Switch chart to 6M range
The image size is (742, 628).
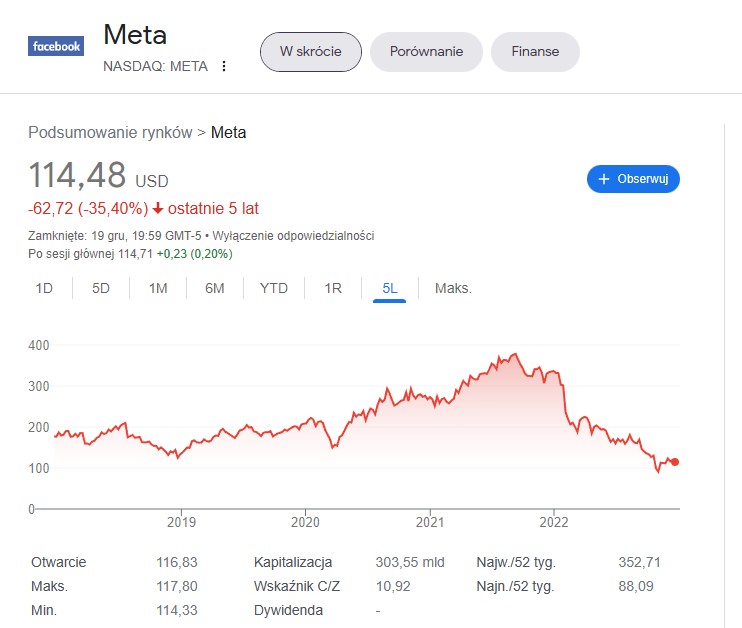point(214,288)
